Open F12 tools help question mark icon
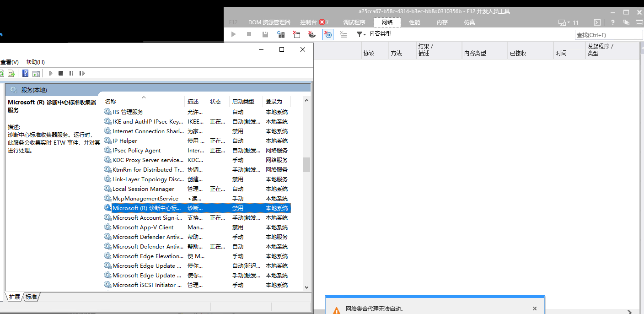 click(x=613, y=22)
